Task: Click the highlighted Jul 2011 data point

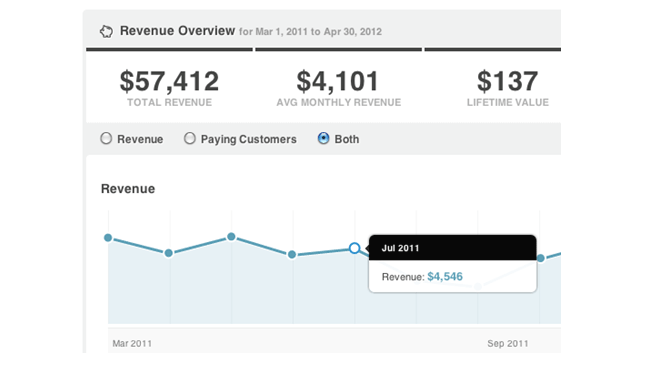Action: (x=354, y=248)
